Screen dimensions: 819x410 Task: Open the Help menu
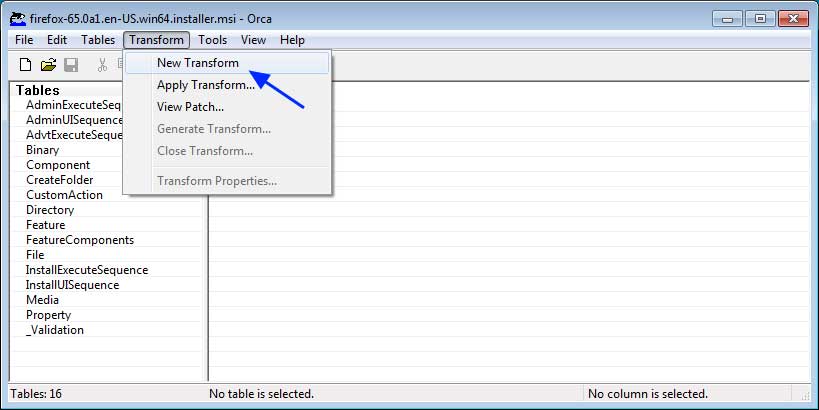pos(292,40)
